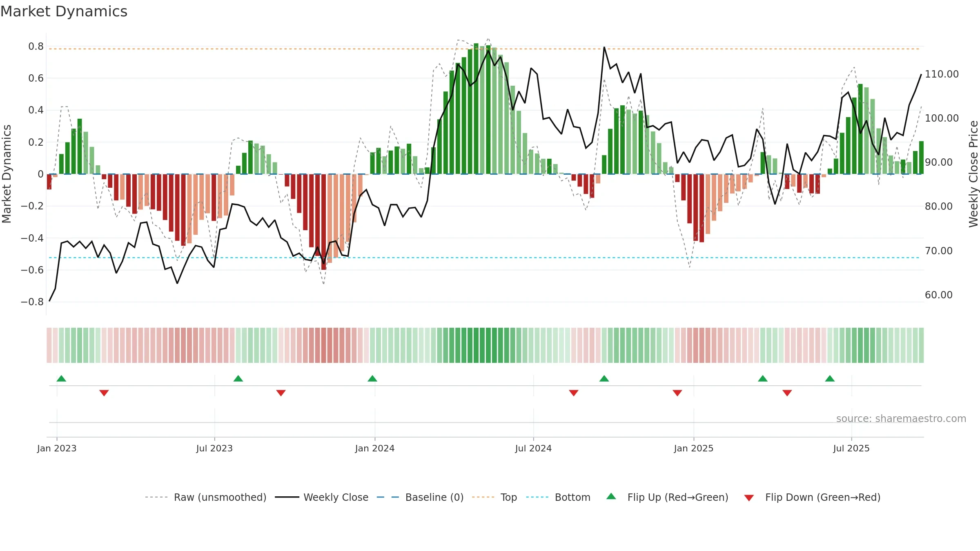The height and width of the screenshot is (551, 980).
Task: Click the darkest red cell in the heat strip
Action: point(324,345)
